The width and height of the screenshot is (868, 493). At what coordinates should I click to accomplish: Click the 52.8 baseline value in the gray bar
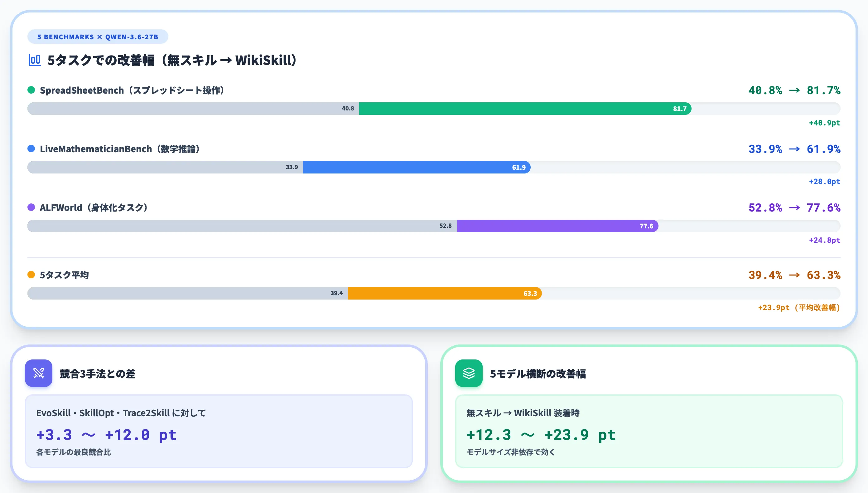[x=445, y=226]
